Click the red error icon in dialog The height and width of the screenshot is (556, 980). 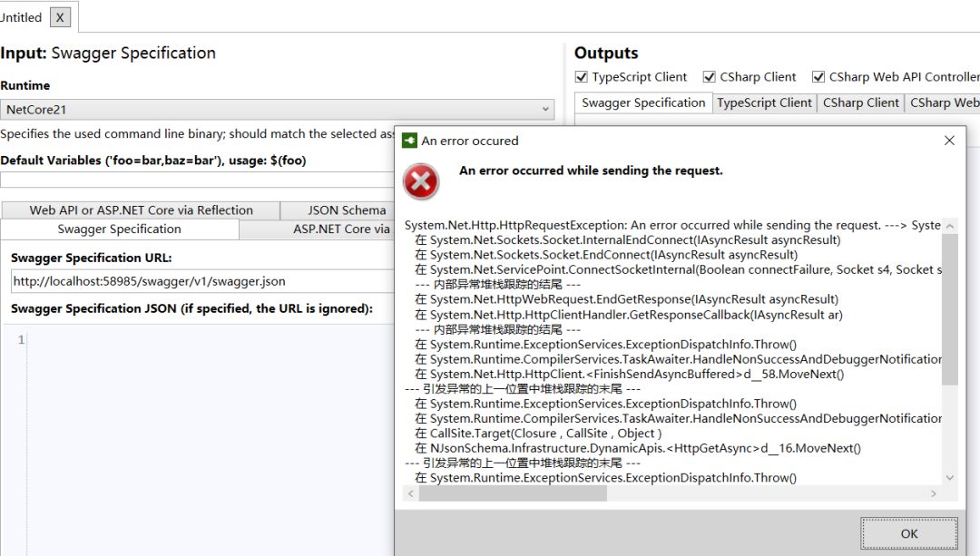pyautogui.click(x=421, y=181)
